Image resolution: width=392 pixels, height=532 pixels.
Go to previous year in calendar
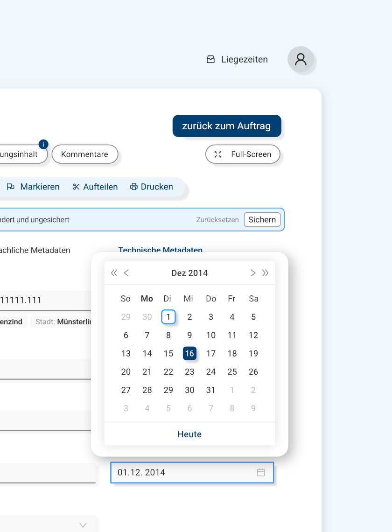(114, 273)
